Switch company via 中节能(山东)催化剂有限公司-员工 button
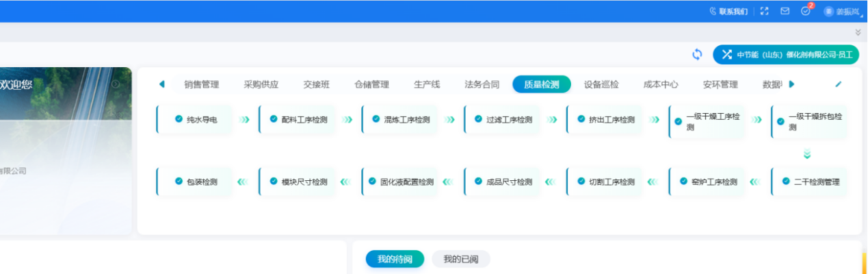The image size is (868, 274). point(786,55)
